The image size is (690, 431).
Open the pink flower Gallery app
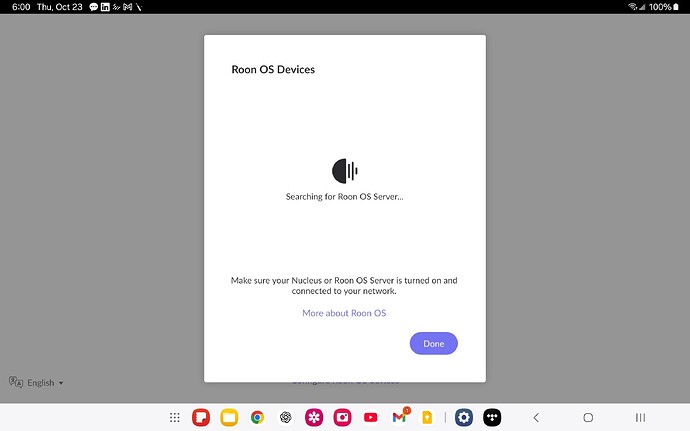coord(314,417)
